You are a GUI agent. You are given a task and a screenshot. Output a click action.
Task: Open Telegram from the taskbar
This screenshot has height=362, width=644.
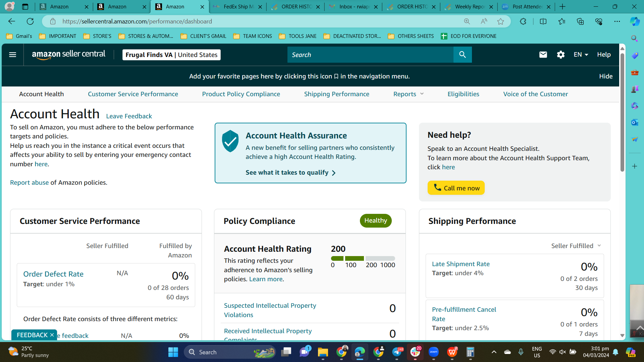tap(397, 352)
